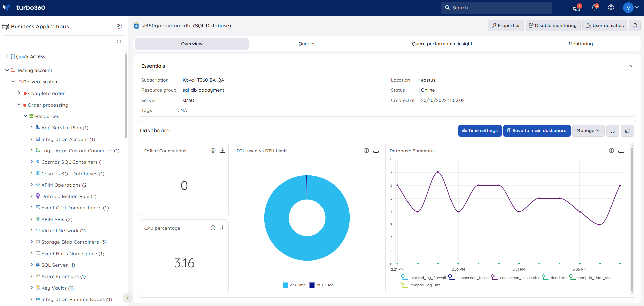The height and width of the screenshot is (306, 644).
Task: Open the Properties button
Action: click(x=506, y=26)
